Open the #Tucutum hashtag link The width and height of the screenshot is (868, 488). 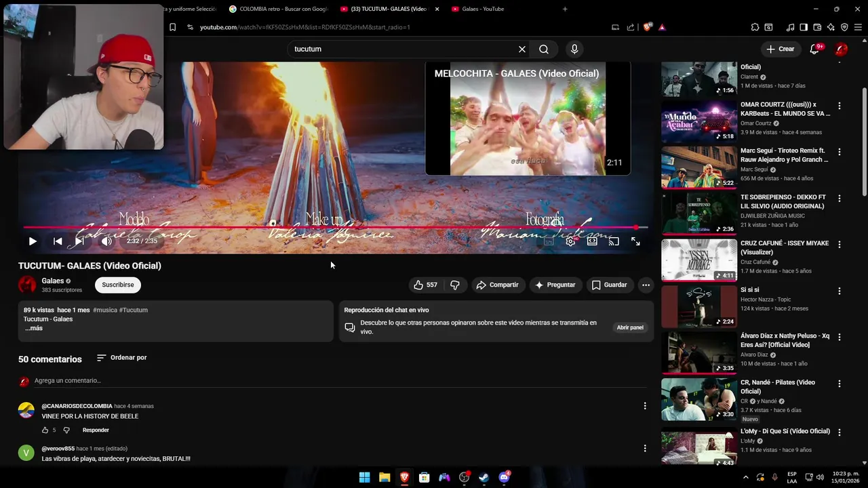[134, 310]
